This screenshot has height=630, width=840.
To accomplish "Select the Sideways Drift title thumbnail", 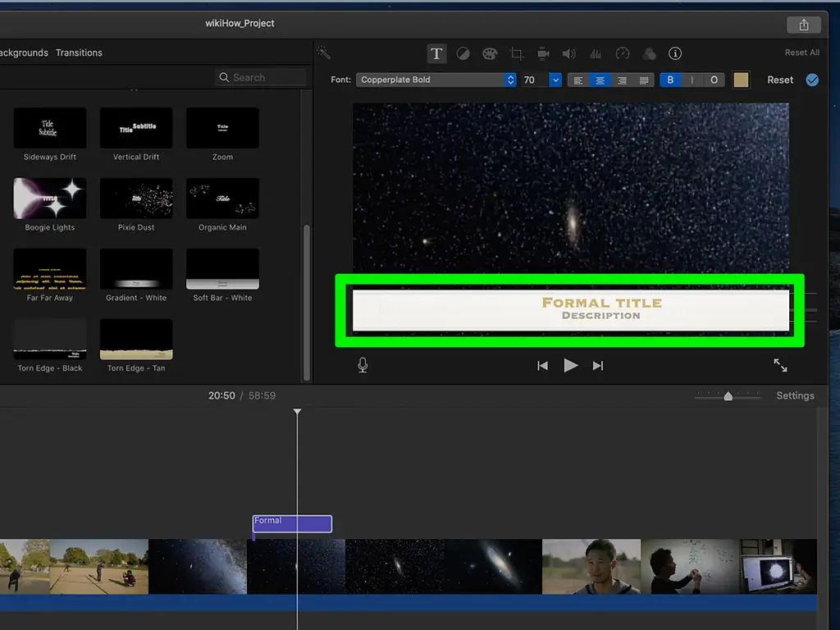I will tap(50, 127).
